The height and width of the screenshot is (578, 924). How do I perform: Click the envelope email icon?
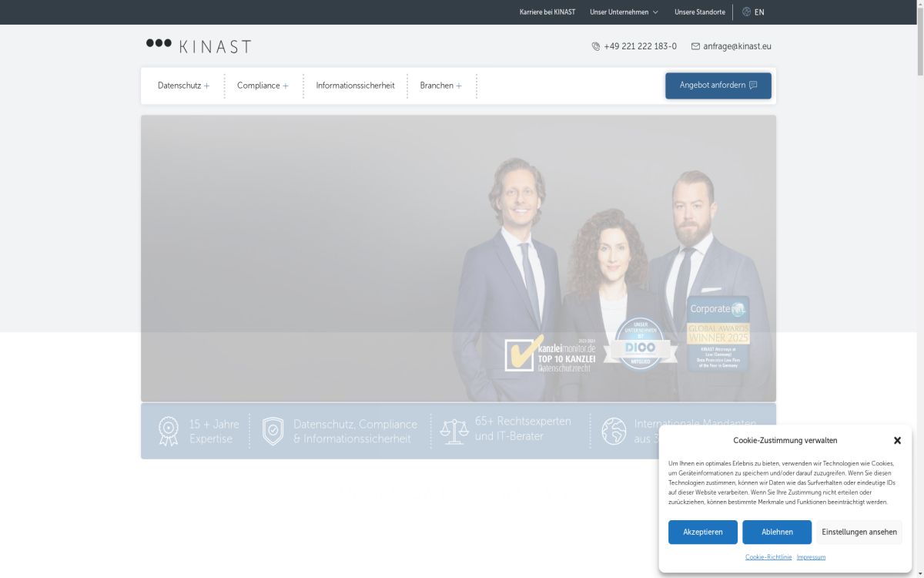tap(695, 46)
